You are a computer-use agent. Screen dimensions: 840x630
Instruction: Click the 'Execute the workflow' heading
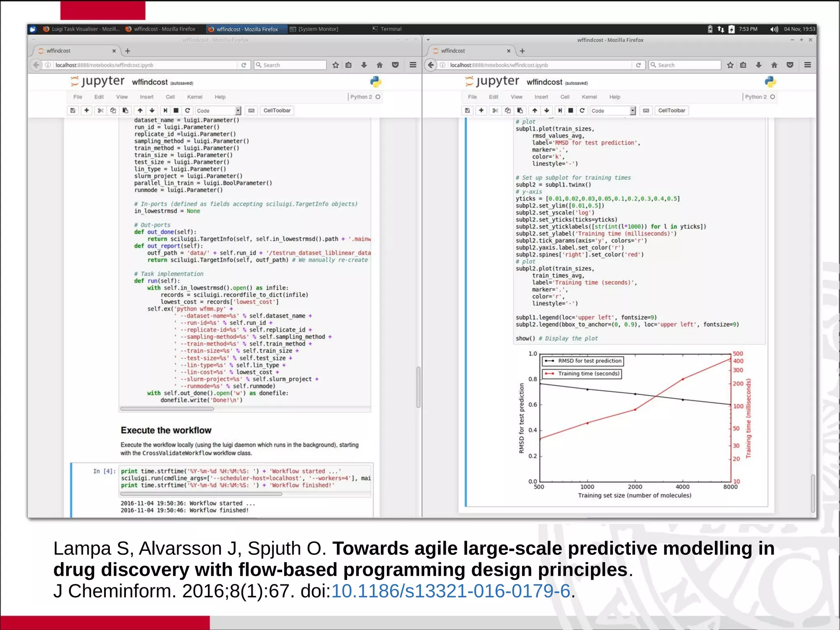[166, 430]
